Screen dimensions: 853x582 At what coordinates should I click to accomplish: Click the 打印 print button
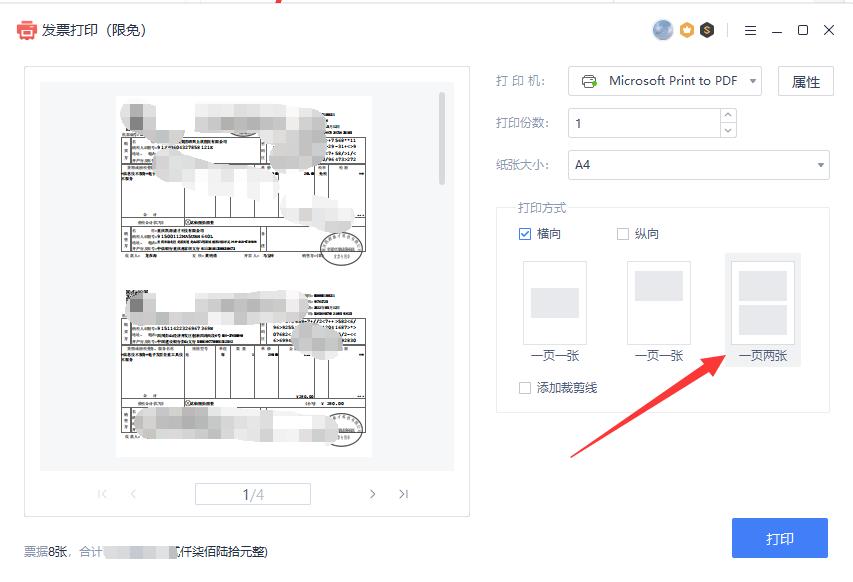(780, 538)
